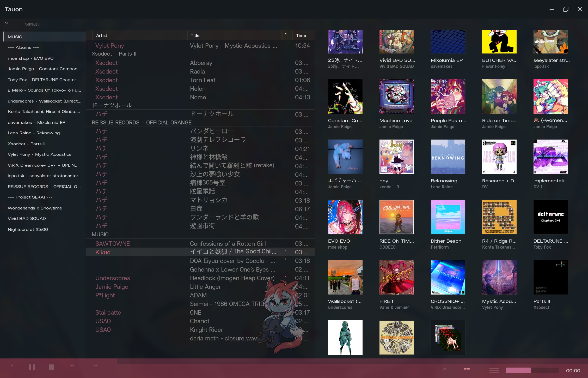This screenshot has width=588, height=378.
Task: Open 'Wonderlands x Showtime' playlist
Action: (x=45, y=208)
